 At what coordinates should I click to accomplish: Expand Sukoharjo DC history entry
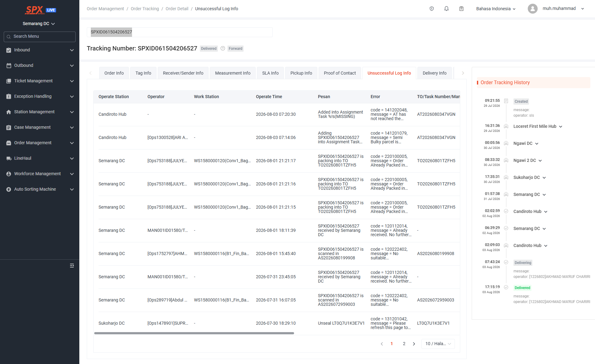tap(544, 178)
